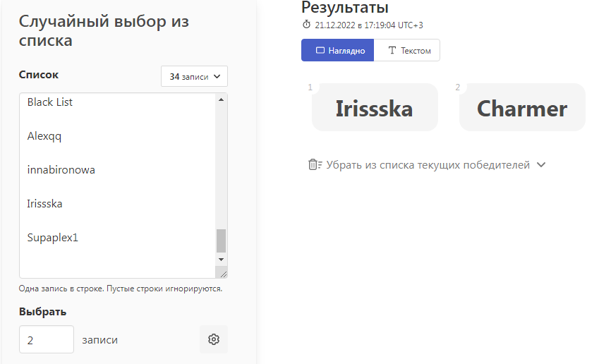
Task: Click Supaplex1 entry in list
Action: 53,238
